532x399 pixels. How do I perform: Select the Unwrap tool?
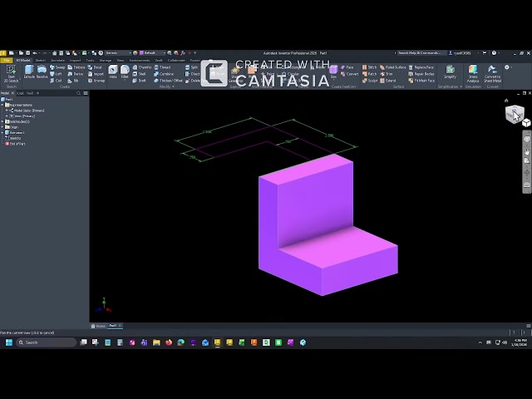96,81
